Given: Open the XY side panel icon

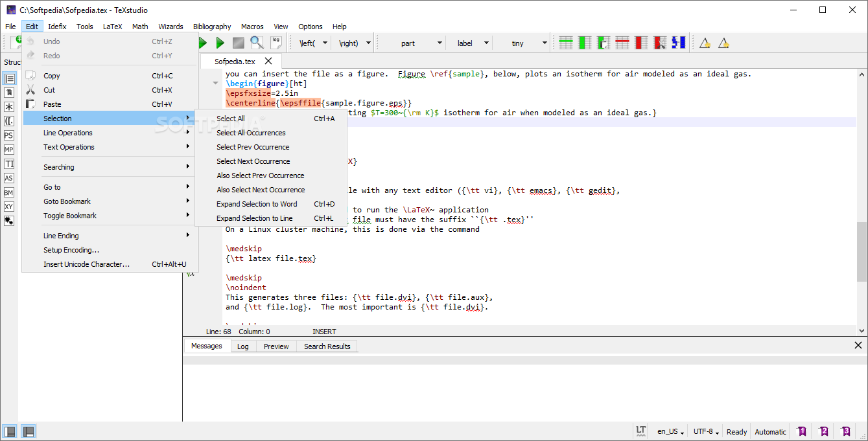Looking at the screenshot, I should [x=9, y=207].
